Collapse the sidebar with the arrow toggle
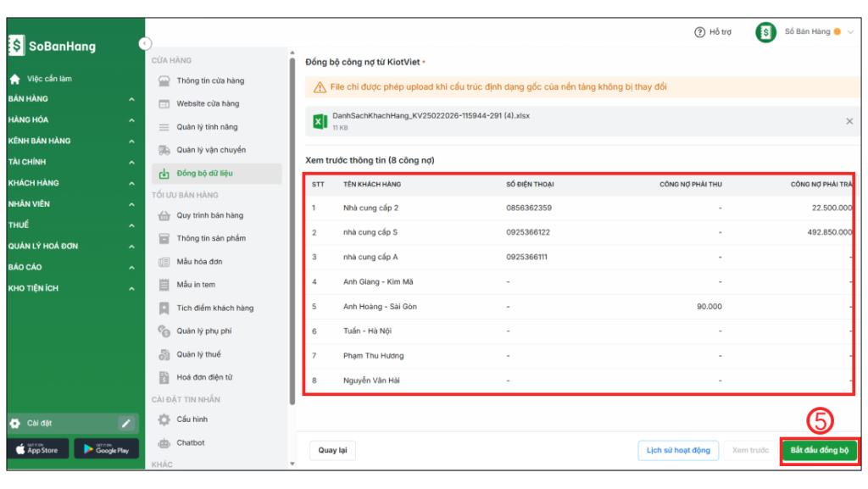The height and width of the screenshot is (489, 868). tap(145, 43)
